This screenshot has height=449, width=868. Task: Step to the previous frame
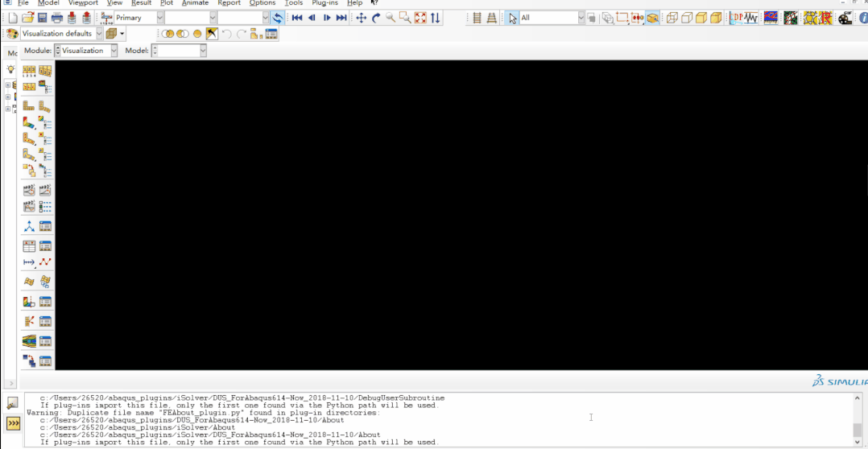point(312,18)
